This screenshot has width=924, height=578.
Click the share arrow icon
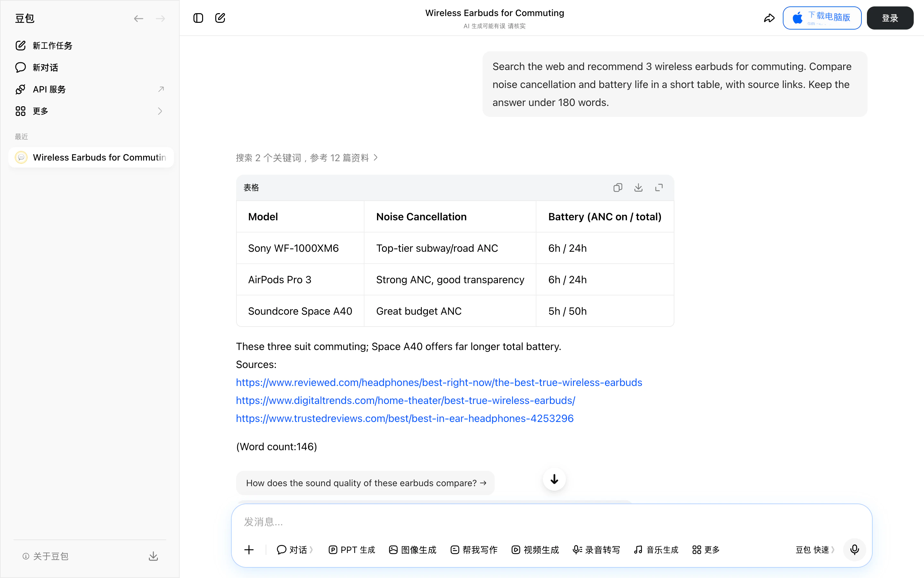[769, 18]
